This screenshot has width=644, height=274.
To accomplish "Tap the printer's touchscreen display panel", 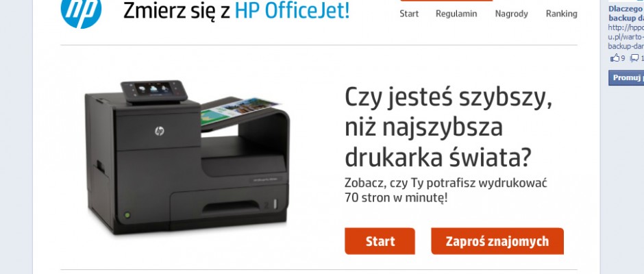I will click(x=154, y=90).
